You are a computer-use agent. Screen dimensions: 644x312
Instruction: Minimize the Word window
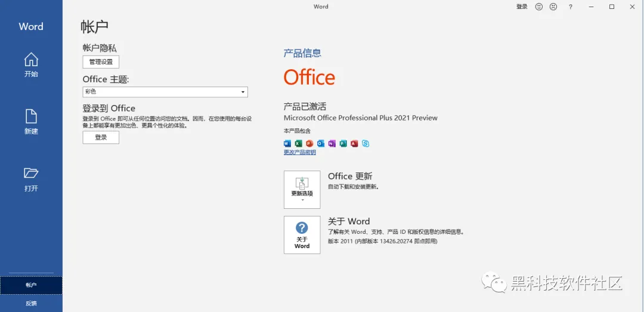pos(592,7)
